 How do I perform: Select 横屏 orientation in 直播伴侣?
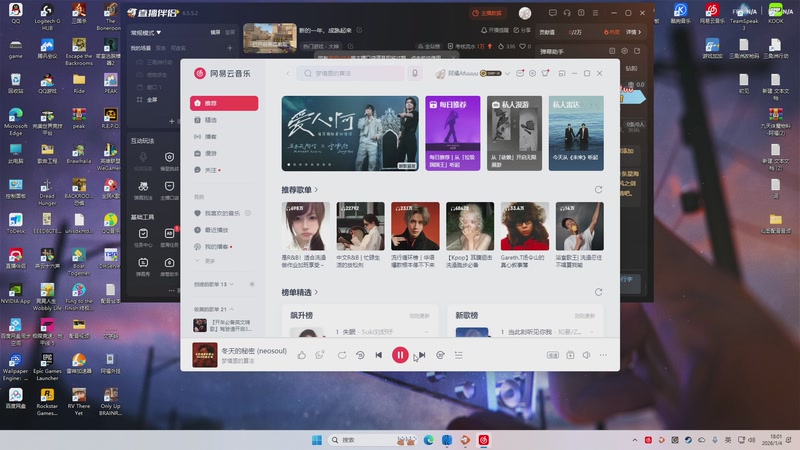tap(215, 32)
